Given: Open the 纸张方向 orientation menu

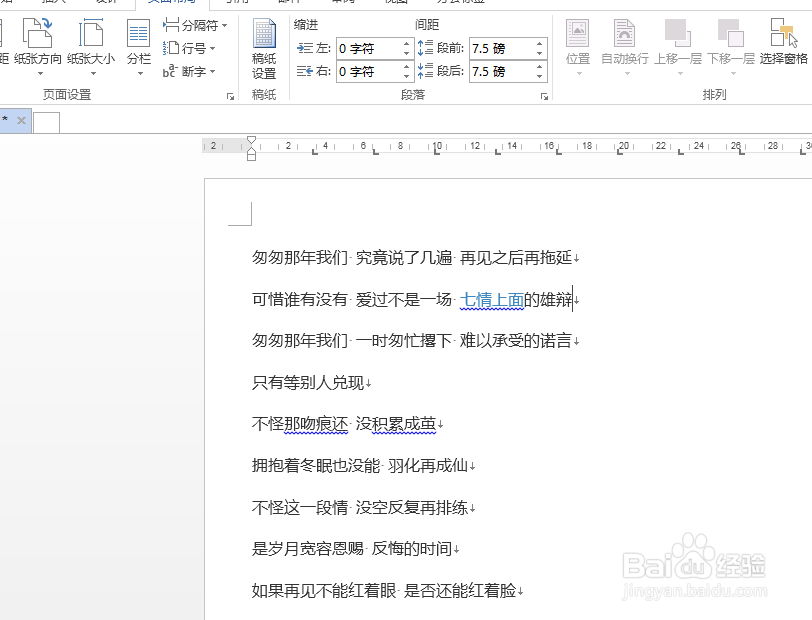Looking at the screenshot, I should tap(38, 47).
